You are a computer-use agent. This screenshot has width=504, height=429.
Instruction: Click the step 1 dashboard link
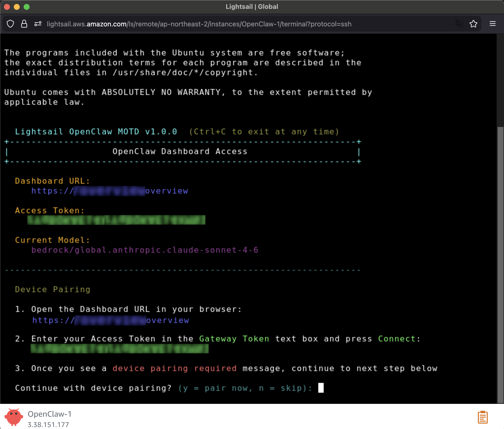click(110, 320)
